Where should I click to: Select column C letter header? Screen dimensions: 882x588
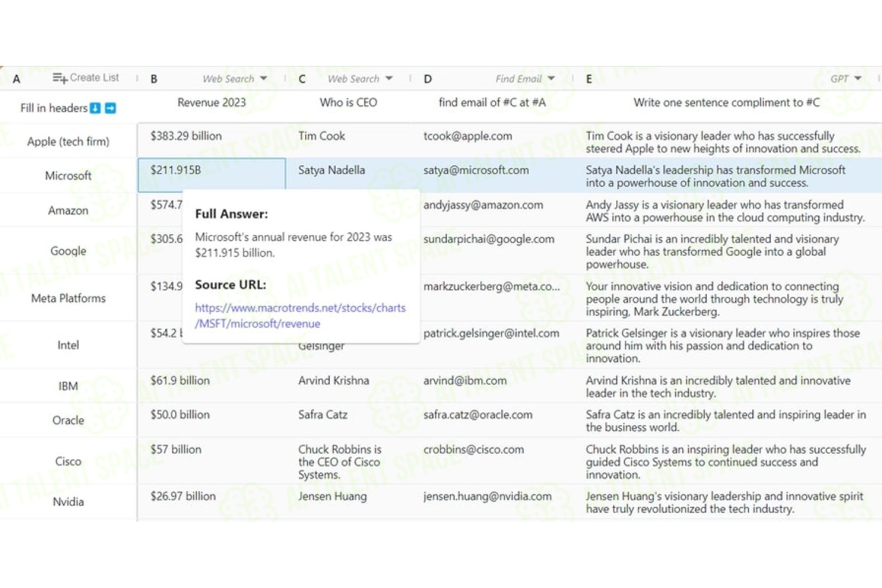coord(302,79)
